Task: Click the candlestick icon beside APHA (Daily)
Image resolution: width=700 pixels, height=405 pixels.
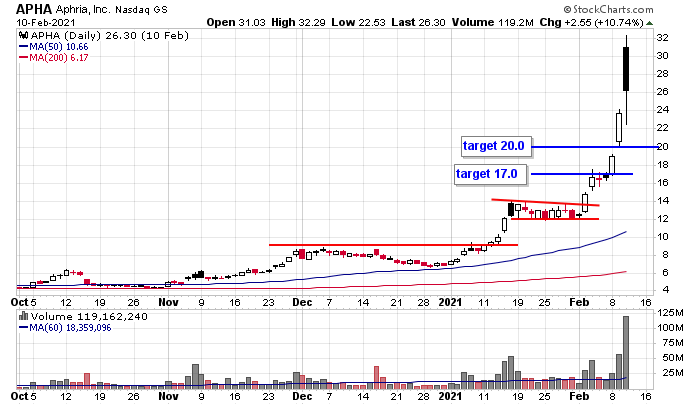Action: coord(24,35)
